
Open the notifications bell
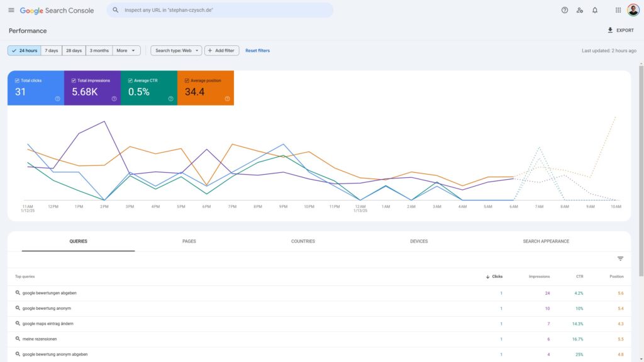595,10
